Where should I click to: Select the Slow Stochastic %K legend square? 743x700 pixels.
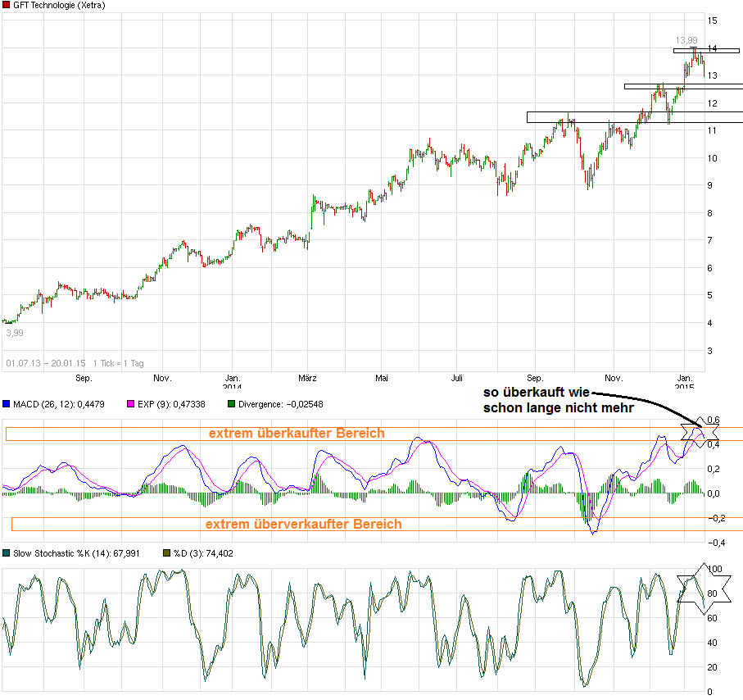tap(6, 553)
